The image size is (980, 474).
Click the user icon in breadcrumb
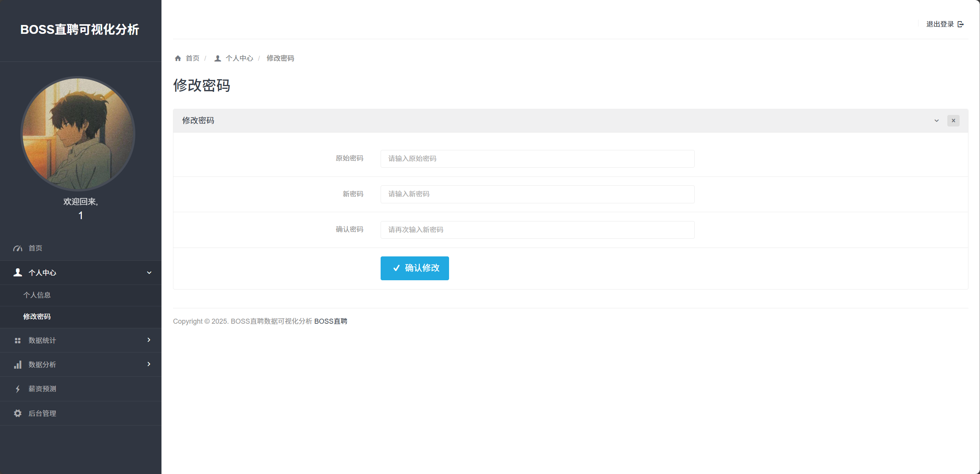point(218,58)
